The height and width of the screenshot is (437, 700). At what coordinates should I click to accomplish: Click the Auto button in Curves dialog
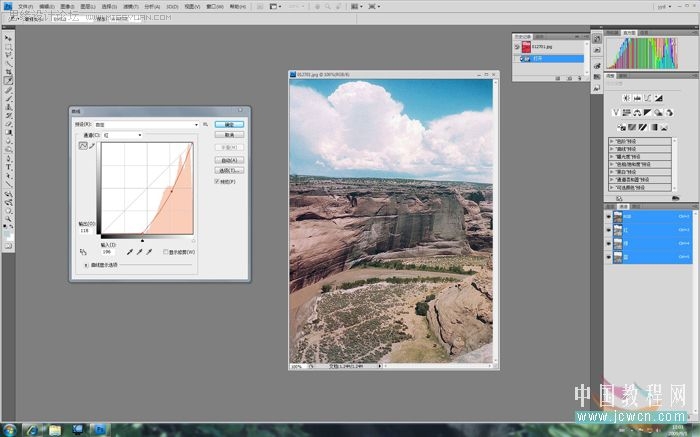(229, 160)
